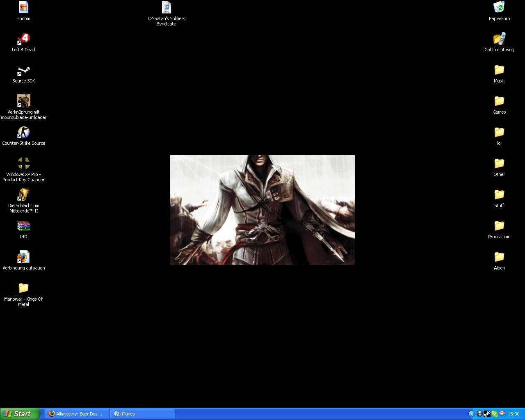This screenshot has height=420, width=525.
Task: Switch to the Allmystery Firefox taskbar window
Action: [77, 414]
